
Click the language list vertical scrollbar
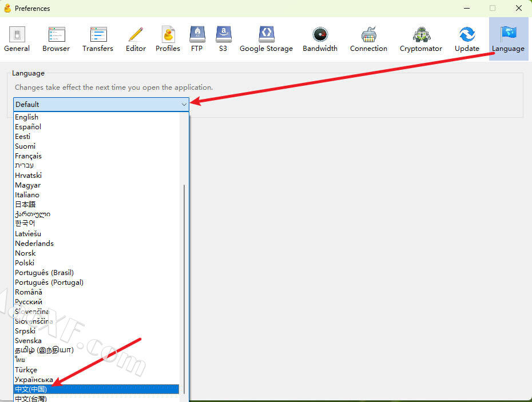tap(184, 286)
